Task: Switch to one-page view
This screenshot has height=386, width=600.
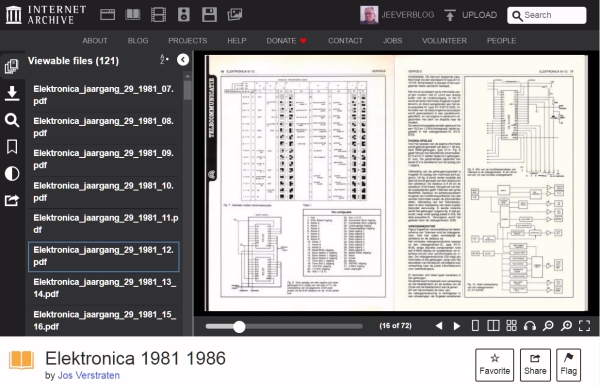Action: [475, 326]
